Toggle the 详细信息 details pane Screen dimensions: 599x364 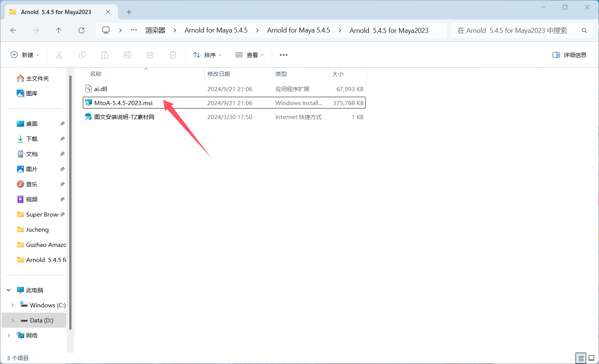point(569,55)
